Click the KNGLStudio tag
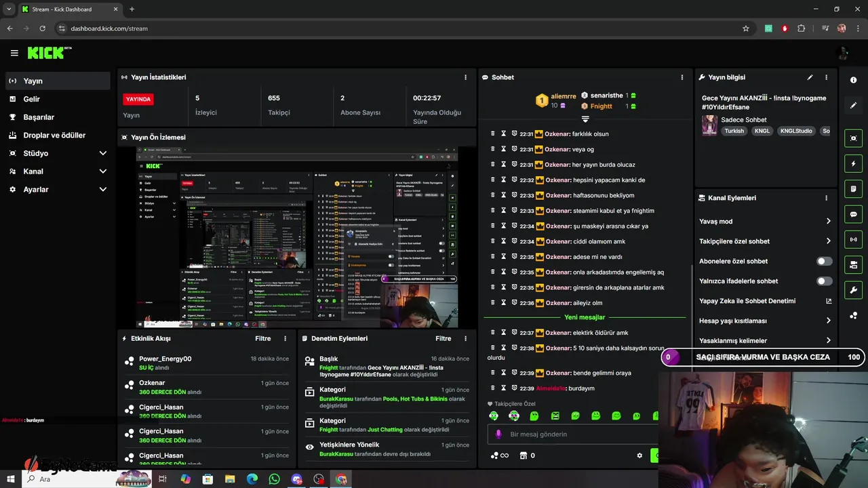Screen dimensions: 868x488 pos(796,131)
